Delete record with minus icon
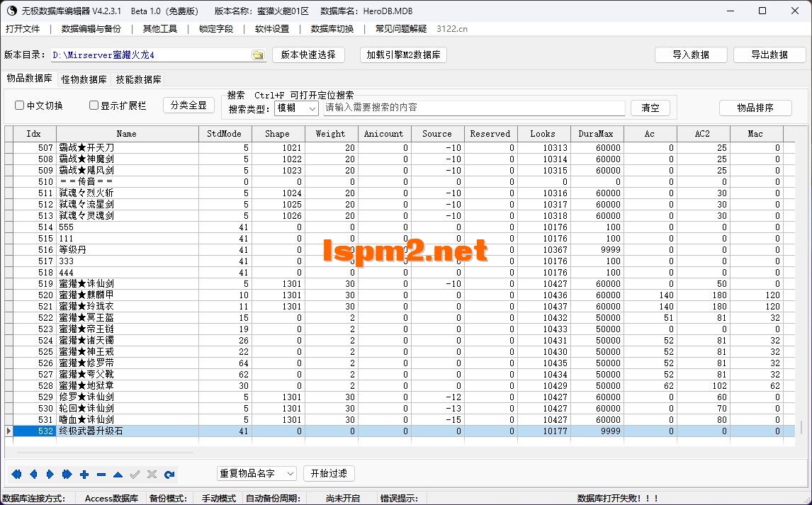The image size is (812, 505). tap(101, 474)
